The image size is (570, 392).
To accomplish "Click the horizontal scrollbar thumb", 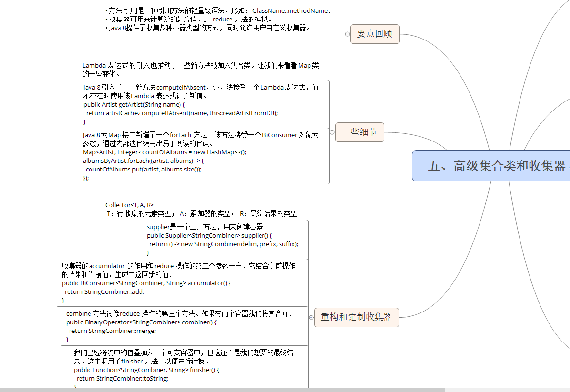I will pos(222,390).
